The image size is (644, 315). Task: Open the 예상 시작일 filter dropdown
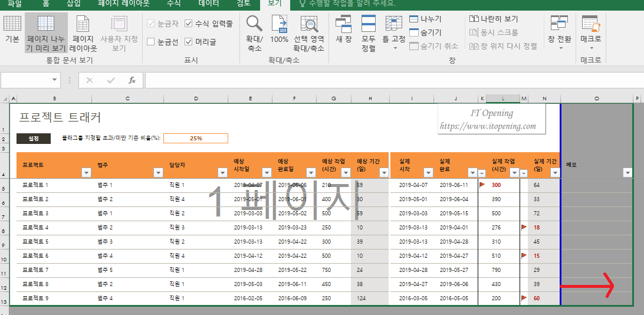coord(267,173)
